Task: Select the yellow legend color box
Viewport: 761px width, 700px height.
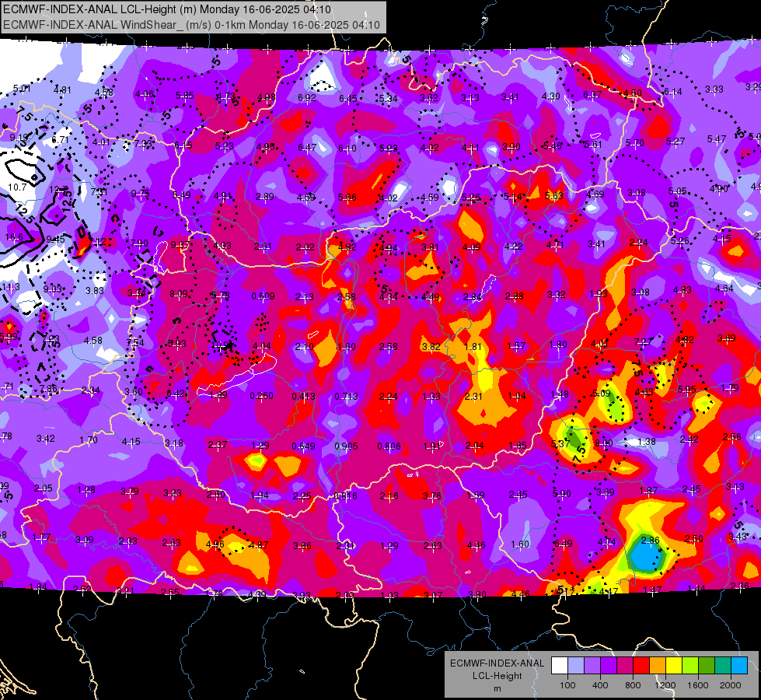Action: click(674, 665)
